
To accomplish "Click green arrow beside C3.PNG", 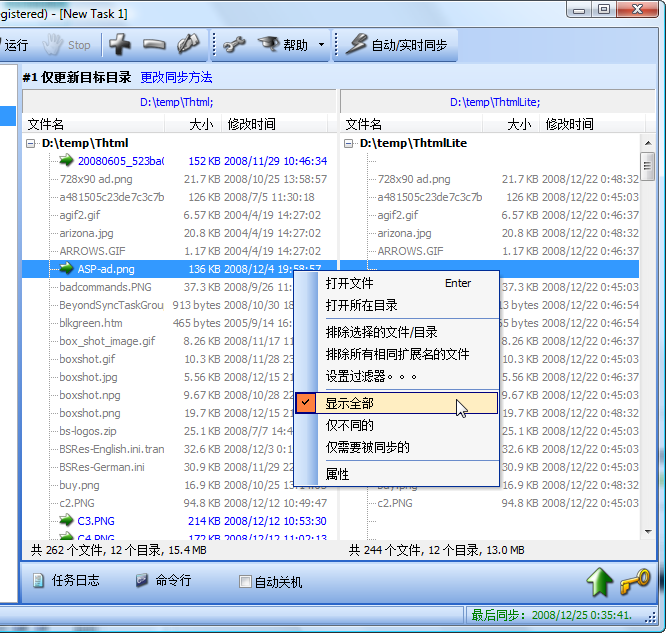I will point(66,520).
